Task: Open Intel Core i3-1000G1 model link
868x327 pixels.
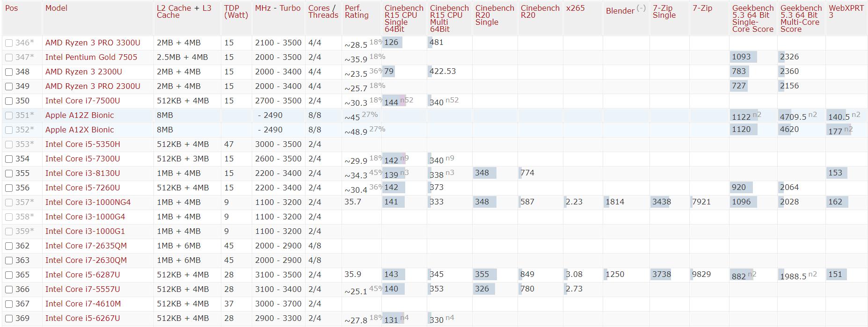Action: coord(85,232)
